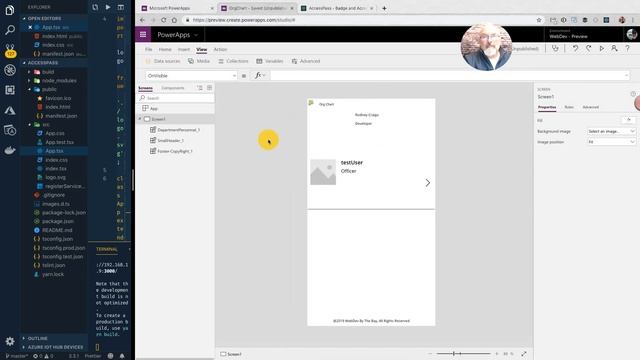Reload the browser page

pyautogui.click(x=164, y=20)
